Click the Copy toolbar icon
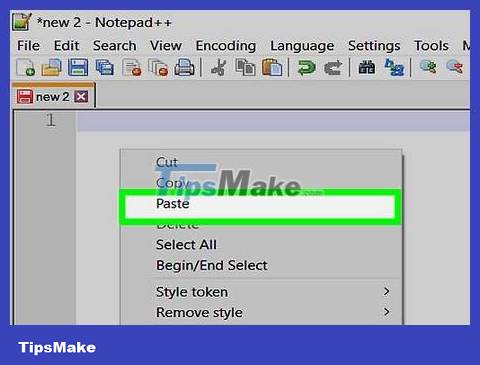The height and width of the screenshot is (365, 480). coord(245,67)
